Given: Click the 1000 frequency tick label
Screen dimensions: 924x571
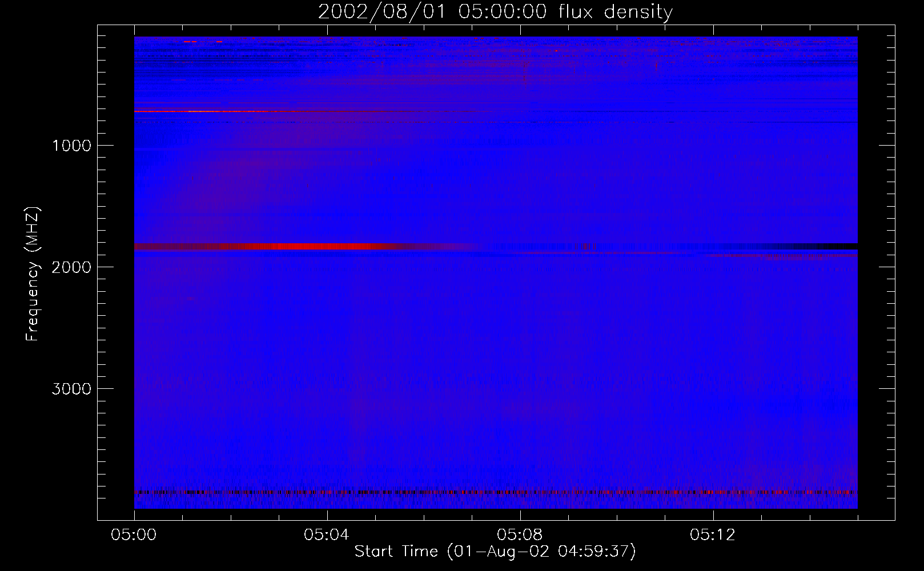Looking at the screenshot, I should [x=71, y=146].
